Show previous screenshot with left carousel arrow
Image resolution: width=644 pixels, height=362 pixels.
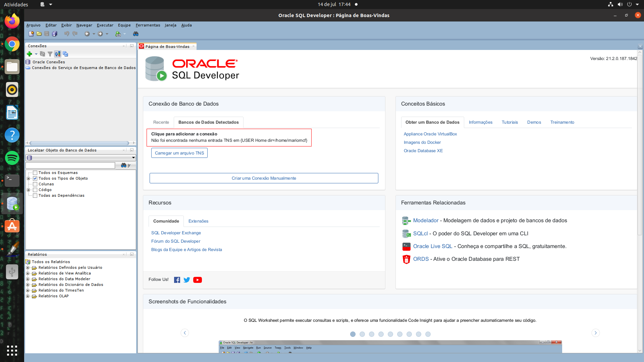[x=185, y=333]
